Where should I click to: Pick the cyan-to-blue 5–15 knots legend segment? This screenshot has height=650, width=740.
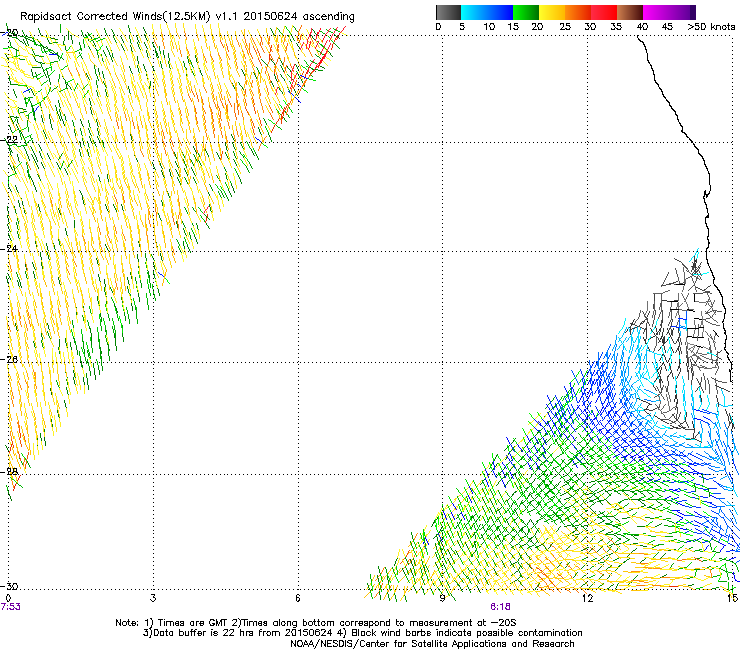(x=487, y=12)
